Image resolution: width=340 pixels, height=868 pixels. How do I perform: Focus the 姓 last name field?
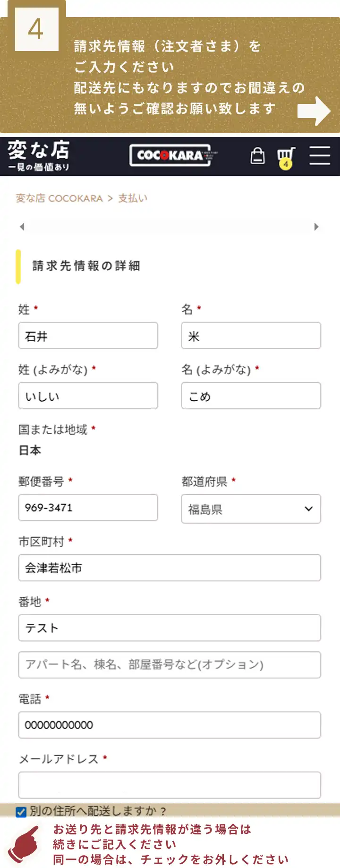point(88,336)
